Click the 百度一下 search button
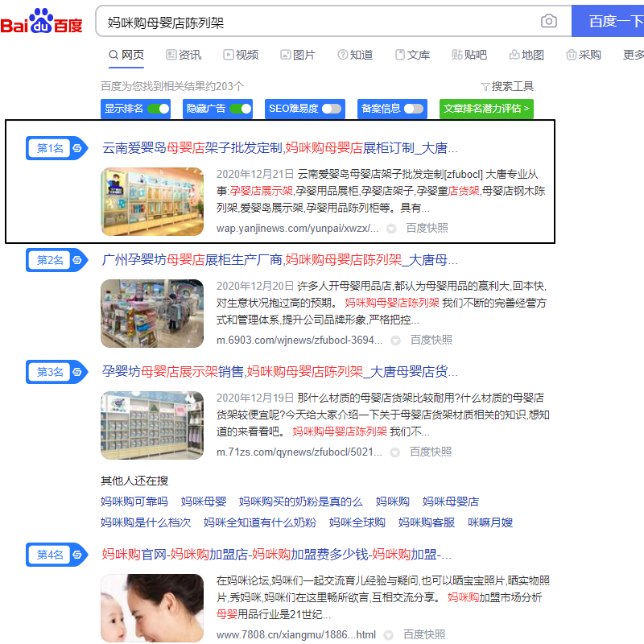 tap(608, 21)
